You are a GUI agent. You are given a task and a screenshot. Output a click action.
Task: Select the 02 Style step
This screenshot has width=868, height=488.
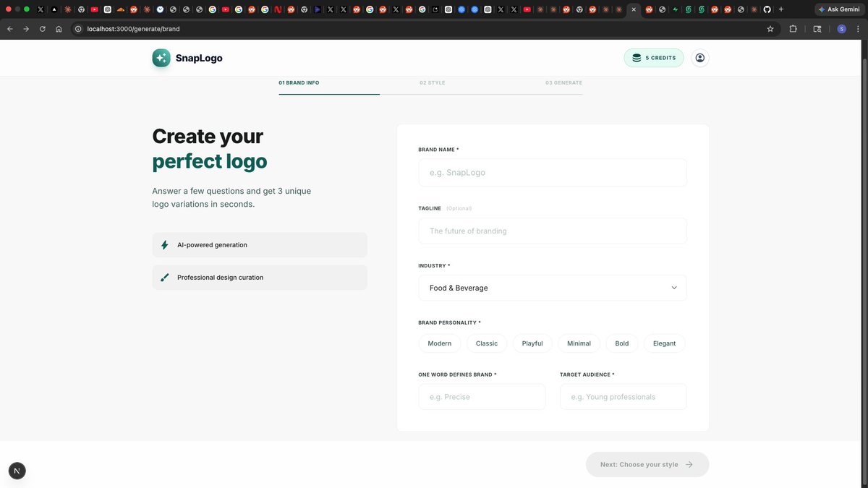tap(433, 83)
